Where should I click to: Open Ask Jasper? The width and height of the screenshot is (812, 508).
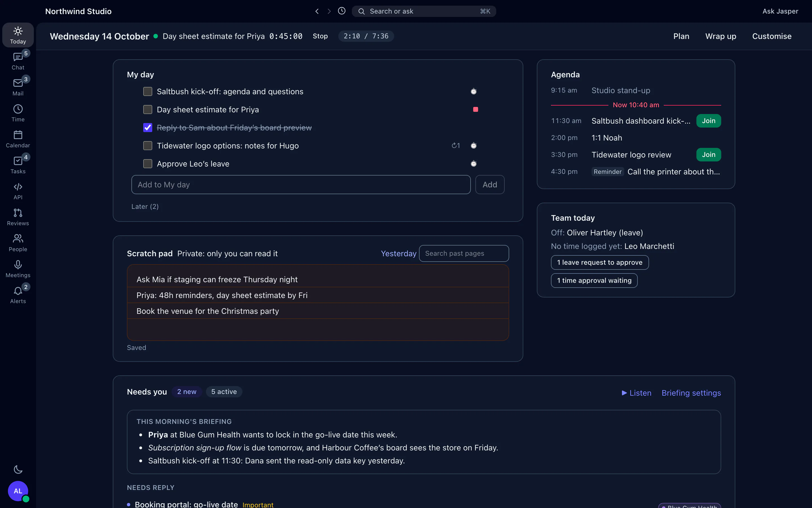tap(780, 11)
